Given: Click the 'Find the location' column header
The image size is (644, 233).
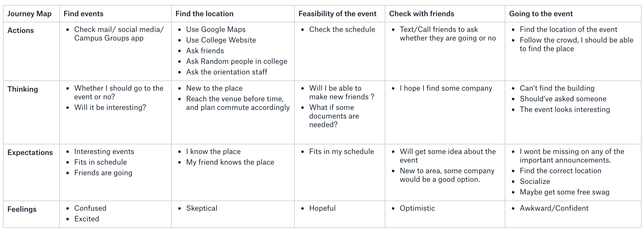Looking at the screenshot, I should coord(205,14).
